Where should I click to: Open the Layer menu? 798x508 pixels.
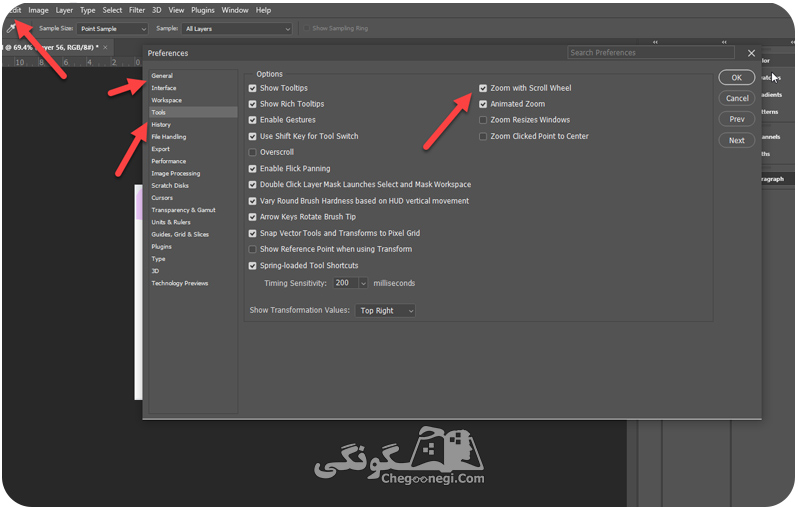click(x=64, y=10)
